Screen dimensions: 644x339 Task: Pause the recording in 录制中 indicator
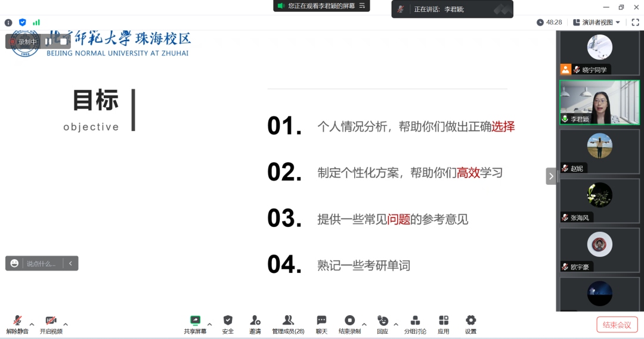click(48, 42)
